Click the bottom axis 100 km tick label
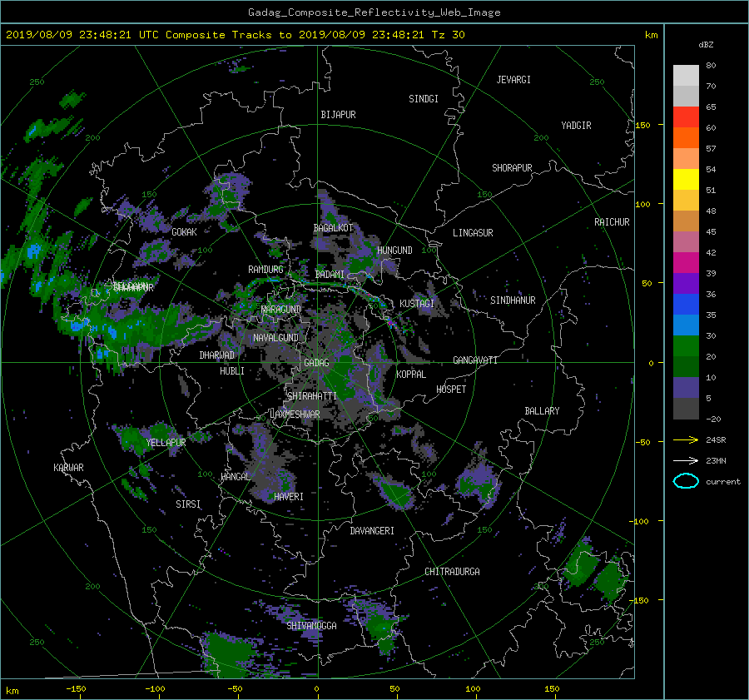 473,689
